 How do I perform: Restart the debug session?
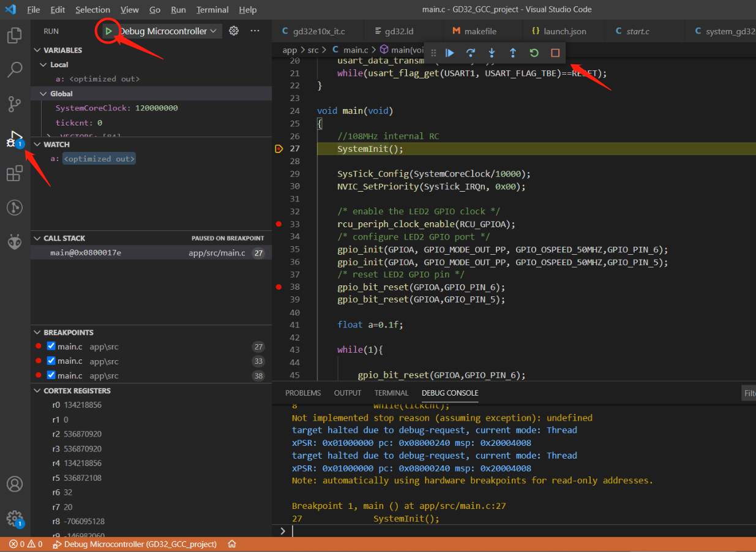534,53
